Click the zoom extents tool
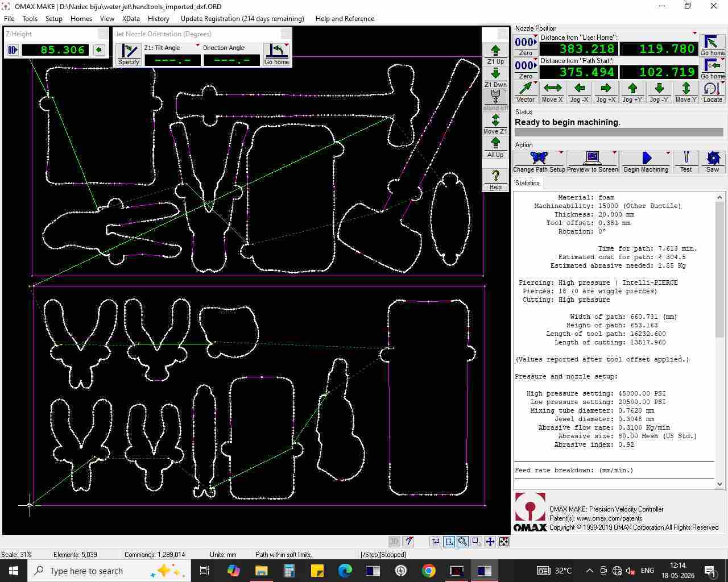Viewport: 728px width, 582px height. coord(503,542)
